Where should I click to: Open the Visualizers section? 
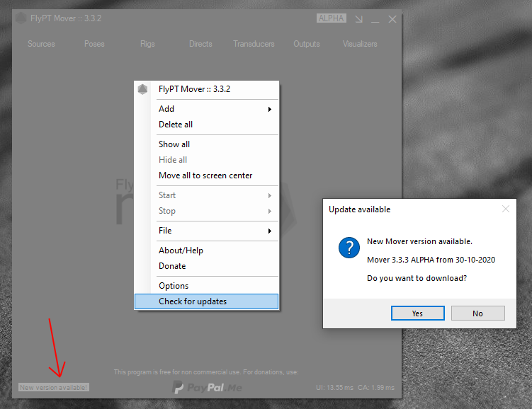click(x=360, y=44)
